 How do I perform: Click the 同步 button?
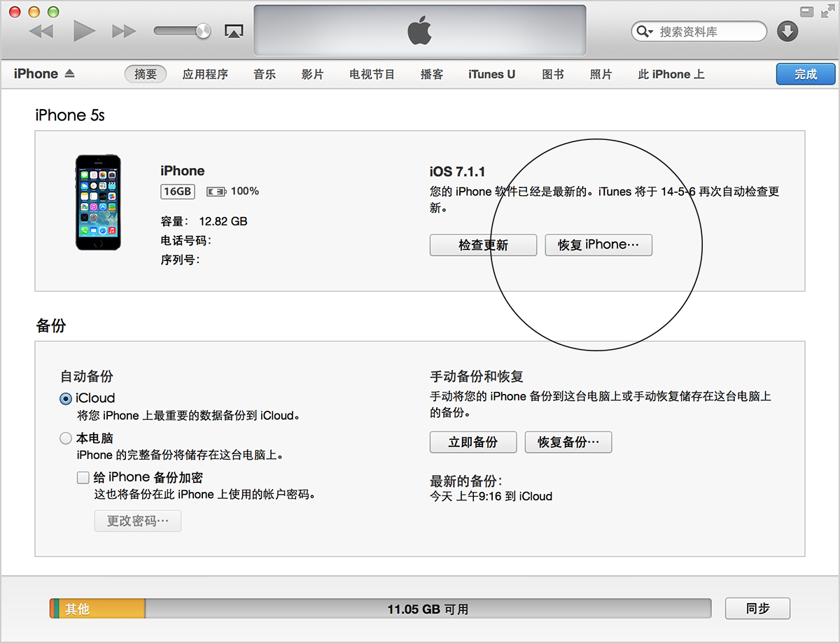pyautogui.click(x=757, y=609)
